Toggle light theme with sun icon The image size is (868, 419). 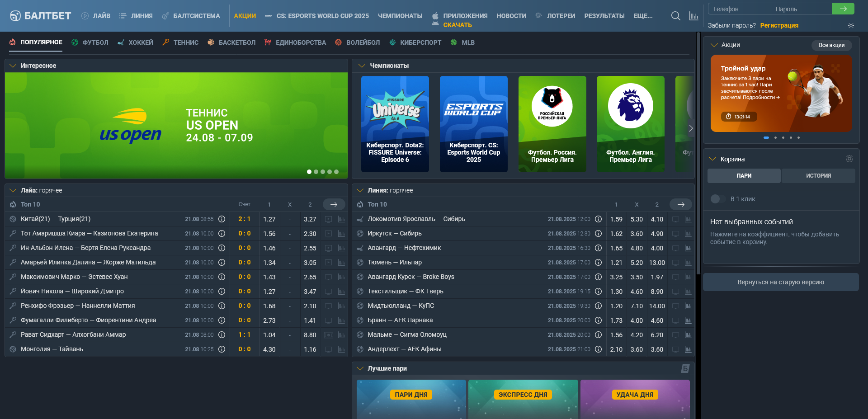(x=851, y=26)
